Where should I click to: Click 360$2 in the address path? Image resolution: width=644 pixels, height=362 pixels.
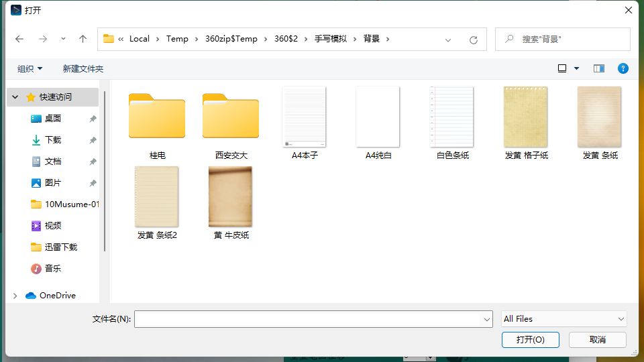[286, 39]
